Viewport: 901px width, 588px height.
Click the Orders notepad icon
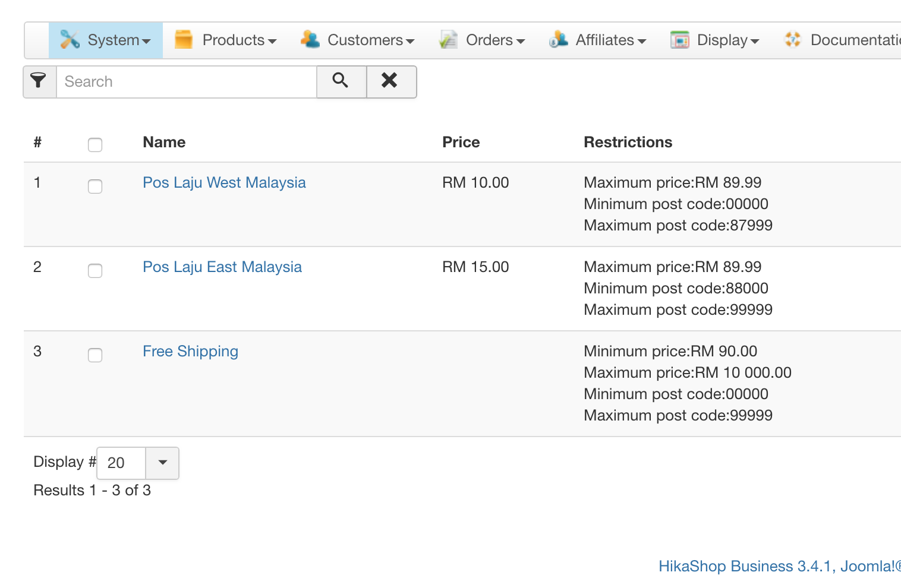click(x=448, y=40)
